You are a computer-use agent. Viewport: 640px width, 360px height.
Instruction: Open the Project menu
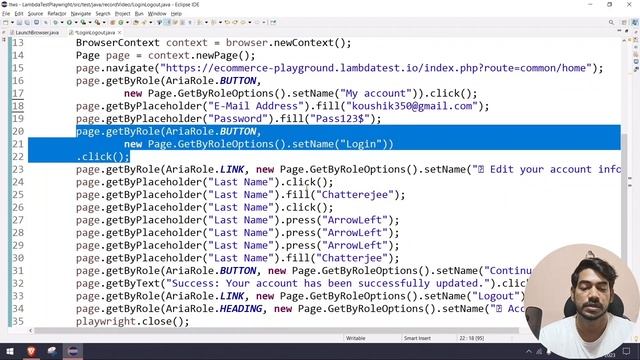(122, 13)
